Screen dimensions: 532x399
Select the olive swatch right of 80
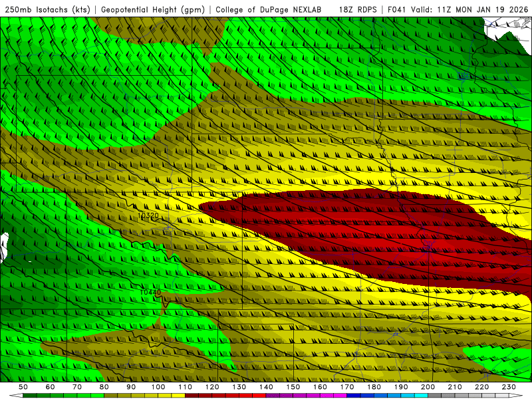point(110,396)
